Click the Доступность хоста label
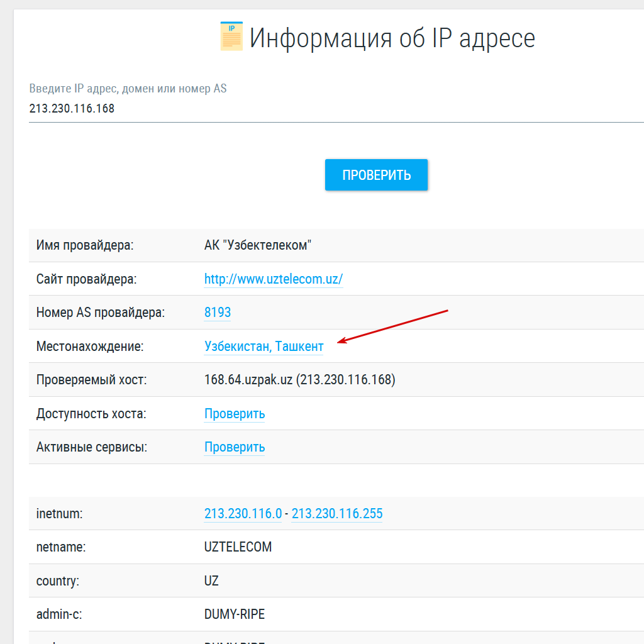644x644 pixels. (91, 414)
